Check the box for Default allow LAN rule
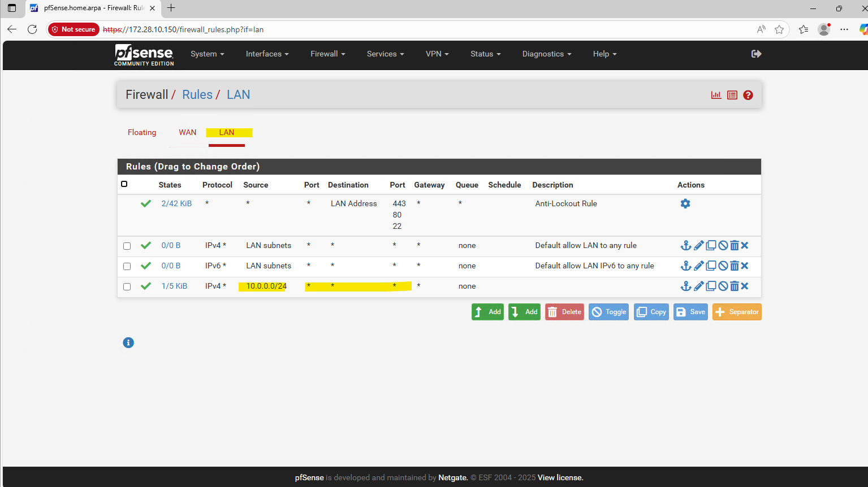Screen dimensions: 868x487 [x=127, y=246]
